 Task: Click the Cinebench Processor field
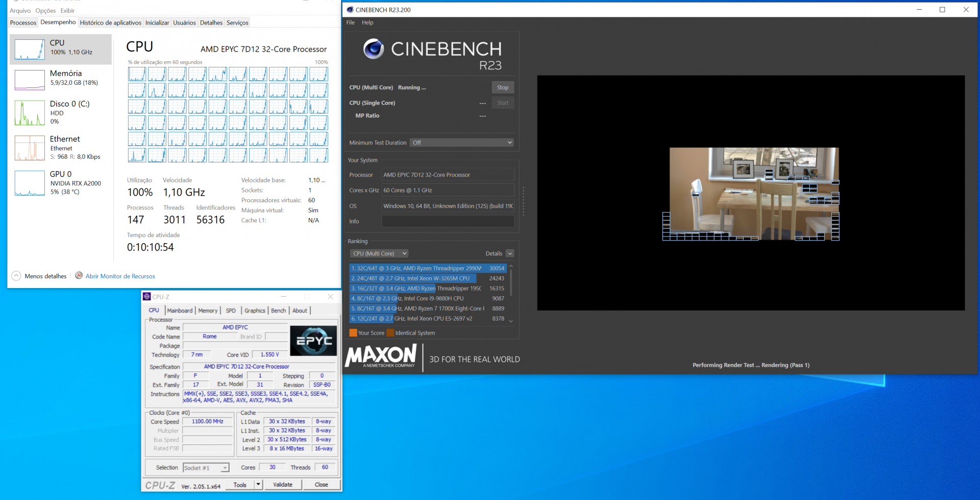pos(448,175)
